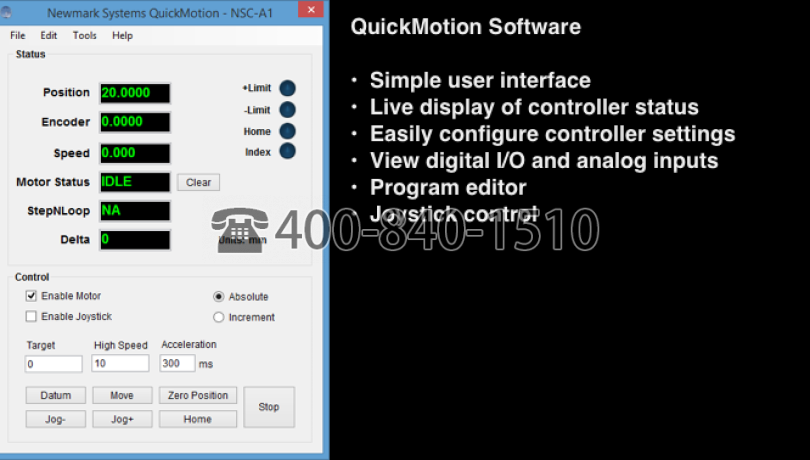Close the QuickMotion window
The width and height of the screenshot is (810, 460).
pos(311,10)
